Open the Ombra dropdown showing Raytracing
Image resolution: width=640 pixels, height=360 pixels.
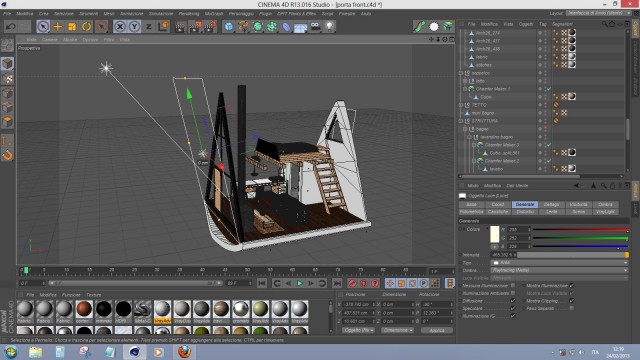pyautogui.click(x=559, y=270)
